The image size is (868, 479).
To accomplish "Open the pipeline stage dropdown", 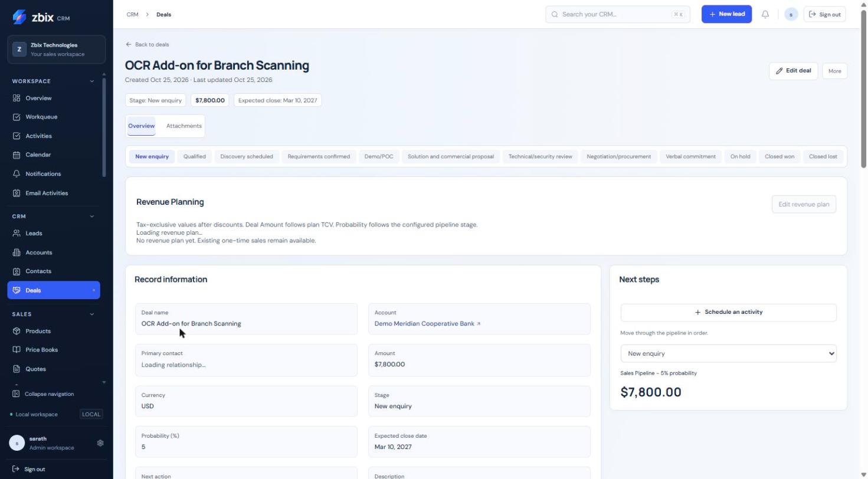I will 729,353.
